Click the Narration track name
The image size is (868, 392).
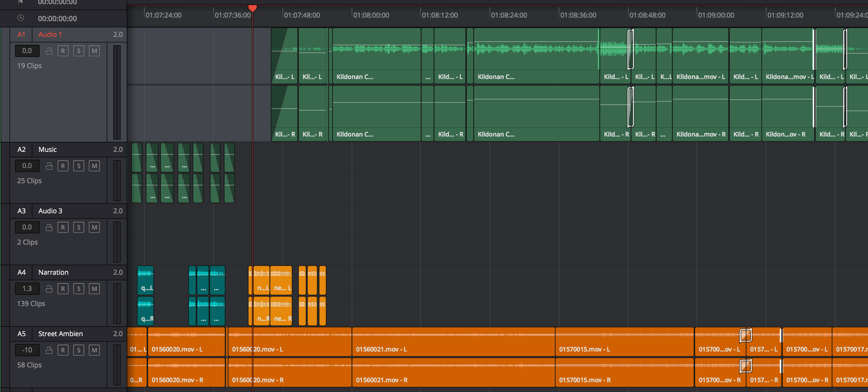[x=53, y=272]
